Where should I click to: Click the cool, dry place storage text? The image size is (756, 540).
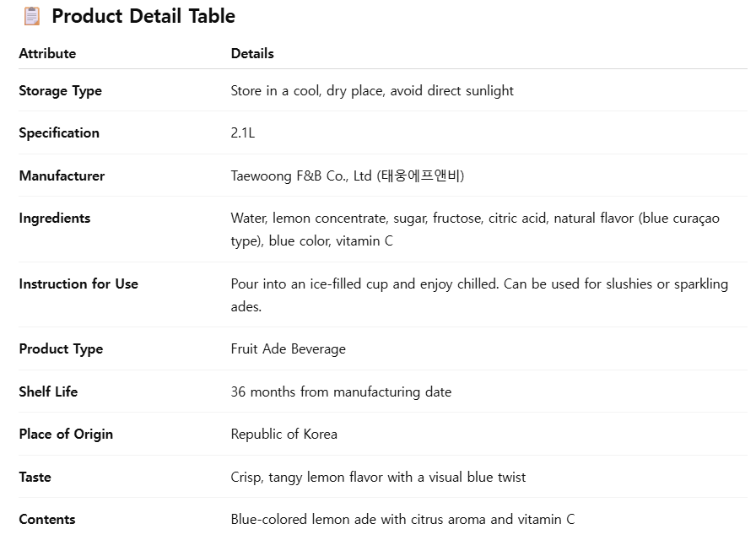pos(372,91)
